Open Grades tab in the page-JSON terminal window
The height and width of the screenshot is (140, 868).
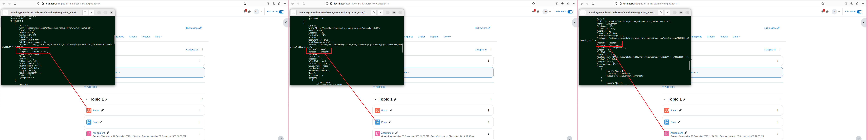pos(421,37)
